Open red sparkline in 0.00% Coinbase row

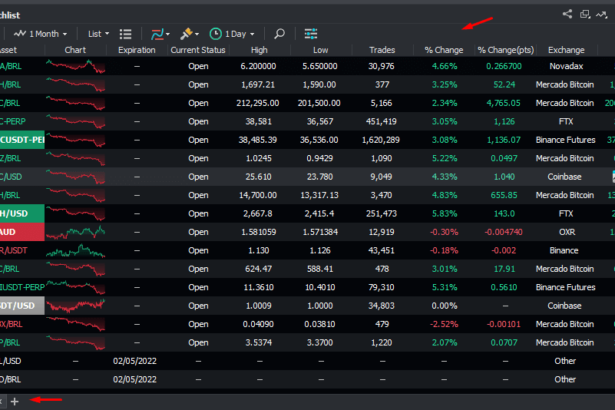click(x=75, y=306)
